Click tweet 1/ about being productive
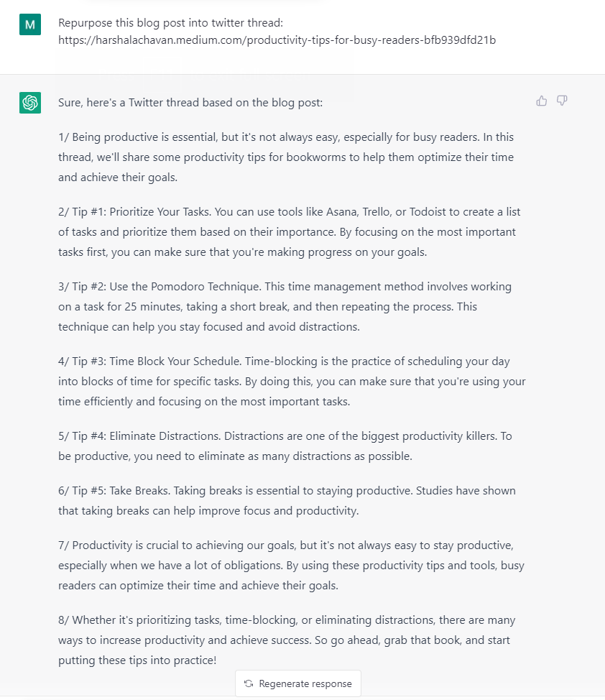605x700 pixels. [x=286, y=157]
